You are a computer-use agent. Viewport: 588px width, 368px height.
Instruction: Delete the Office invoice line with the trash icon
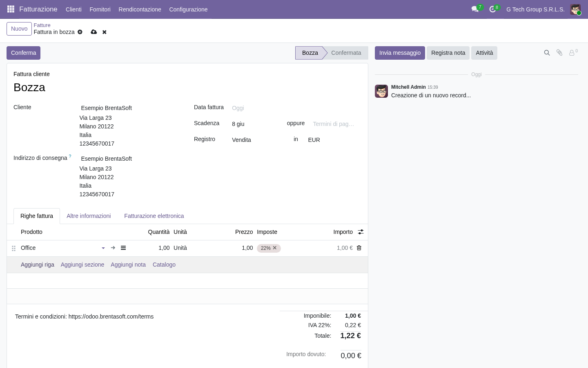pos(359,248)
